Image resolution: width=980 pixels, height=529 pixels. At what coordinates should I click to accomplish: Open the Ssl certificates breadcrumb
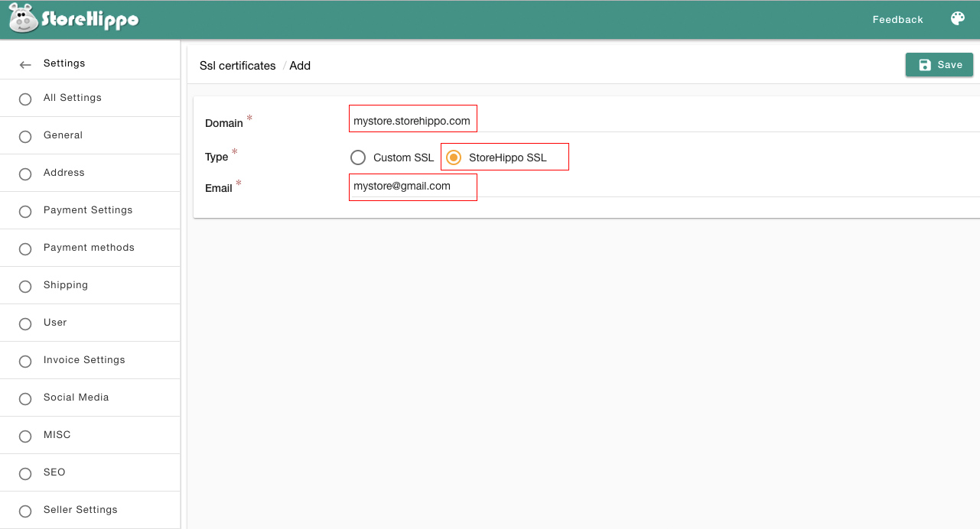point(238,66)
